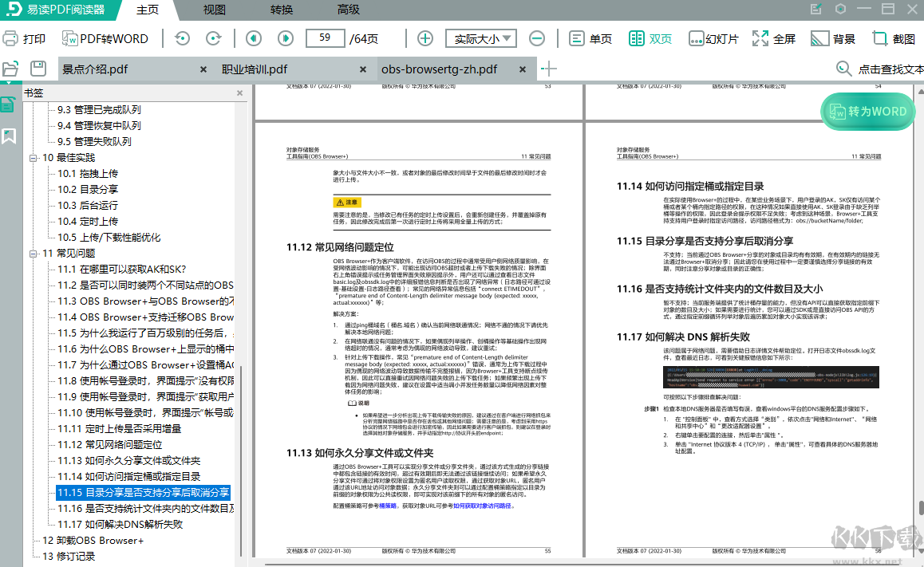The width and height of the screenshot is (924, 567).
Task: Zoom in using the plus icon
Action: coord(424,37)
